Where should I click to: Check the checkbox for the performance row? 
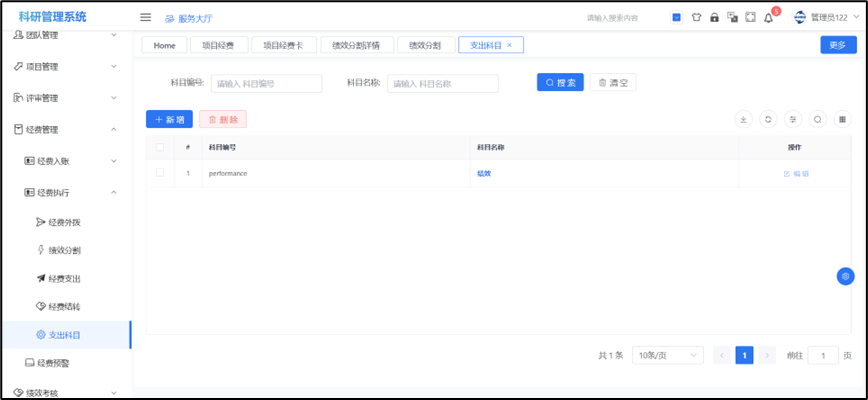click(x=160, y=173)
